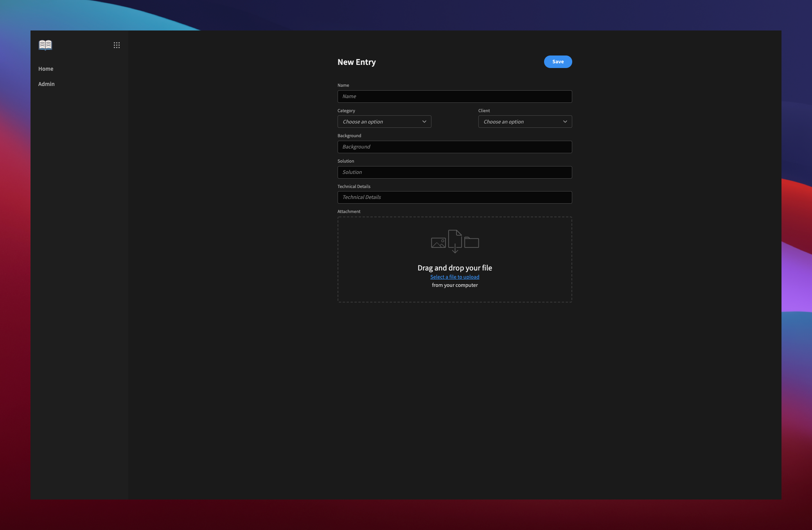This screenshot has height=530, width=812.
Task: Click the folder icon in drag-drop area
Action: pos(471,242)
